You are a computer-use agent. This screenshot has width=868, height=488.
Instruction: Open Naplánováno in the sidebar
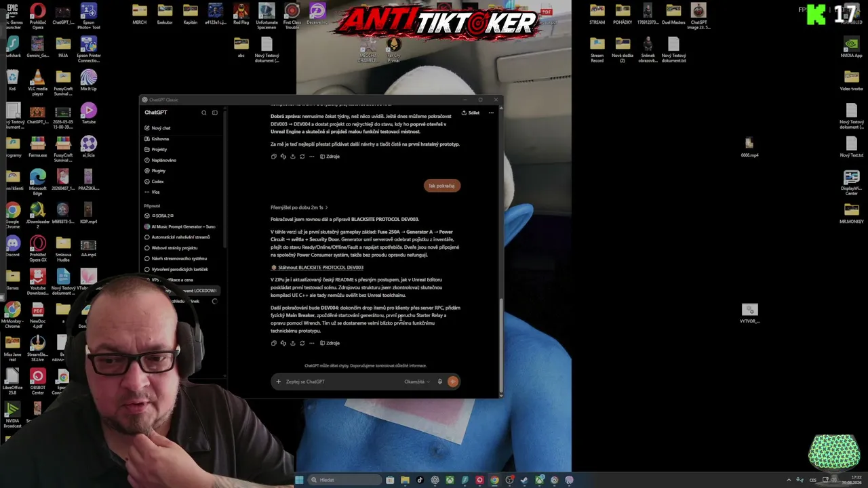[160, 160]
